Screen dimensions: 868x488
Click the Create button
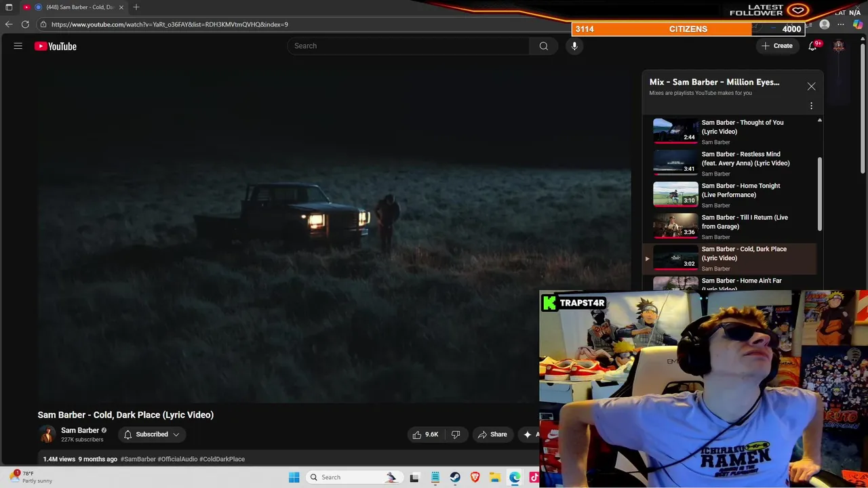(777, 46)
